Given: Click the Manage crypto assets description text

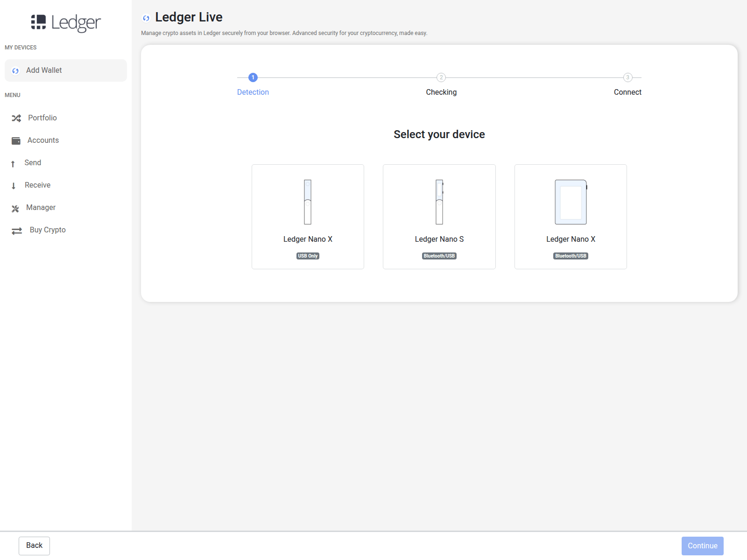Looking at the screenshot, I should click(x=284, y=33).
